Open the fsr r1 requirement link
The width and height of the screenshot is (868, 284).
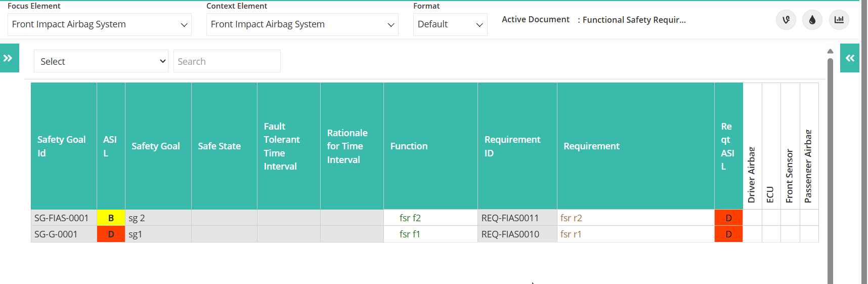571,234
